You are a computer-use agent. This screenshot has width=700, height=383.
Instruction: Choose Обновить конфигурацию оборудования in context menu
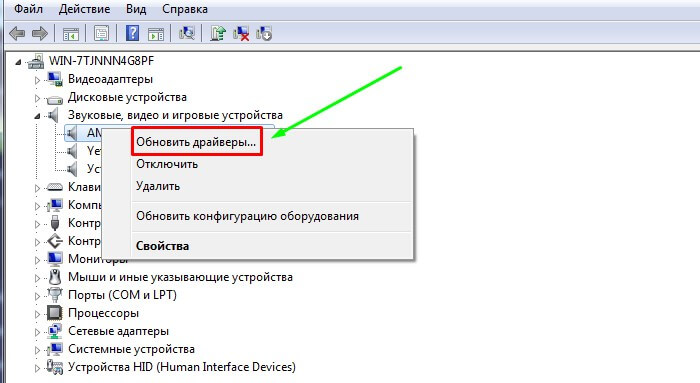click(247, 216)
